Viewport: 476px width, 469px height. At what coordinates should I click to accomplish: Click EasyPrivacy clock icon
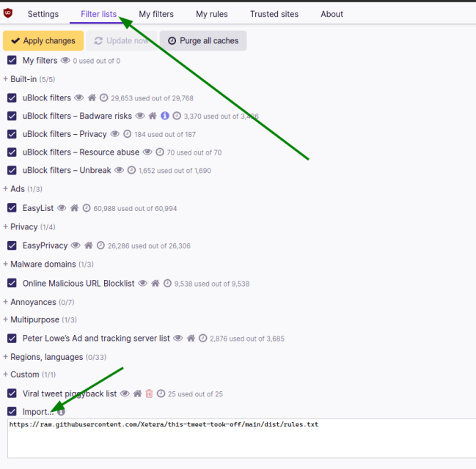(x=100, y=245)
